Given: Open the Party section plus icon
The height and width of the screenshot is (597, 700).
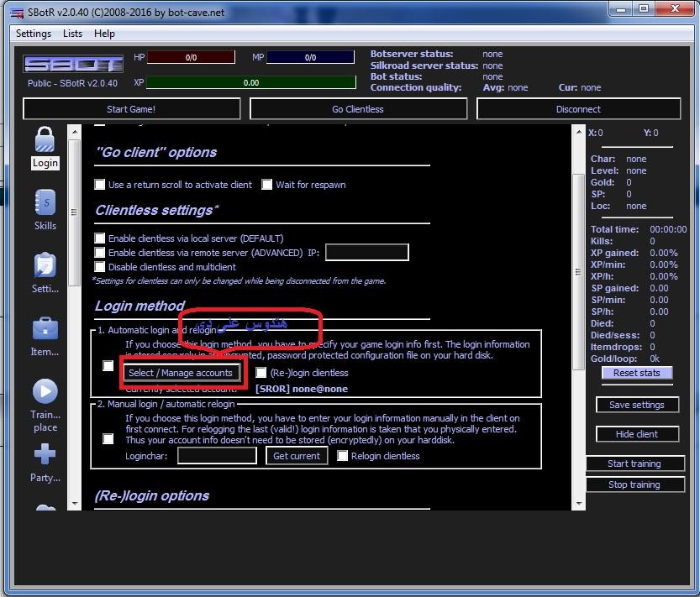Looking at the screenshot, I should pyautogui.click(x=45, y=454).
